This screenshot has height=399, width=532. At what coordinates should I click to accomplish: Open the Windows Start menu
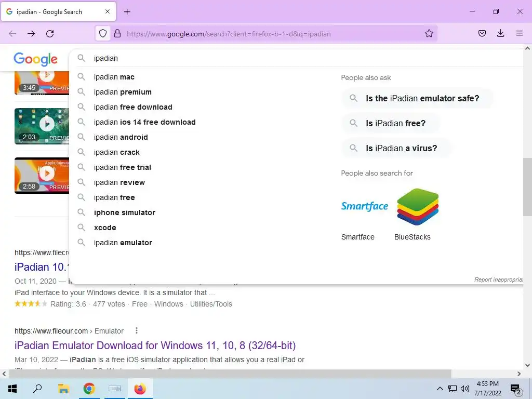(x=12, y=389)
